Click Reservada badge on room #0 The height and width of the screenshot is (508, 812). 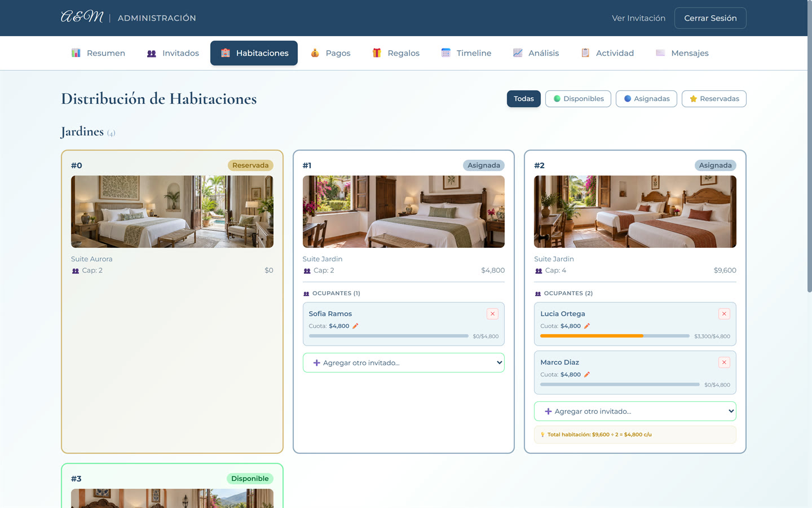click(x=250, y=165)
